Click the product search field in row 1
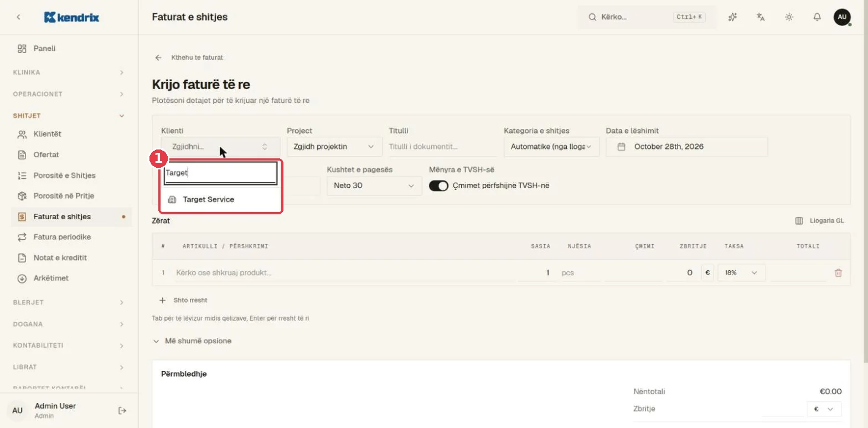 point(345,273)
